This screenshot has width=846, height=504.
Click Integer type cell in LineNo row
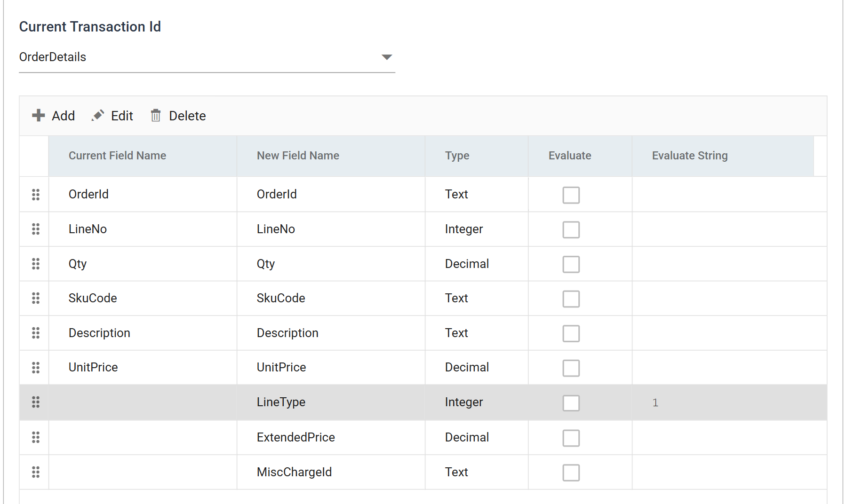pos(477,229)
